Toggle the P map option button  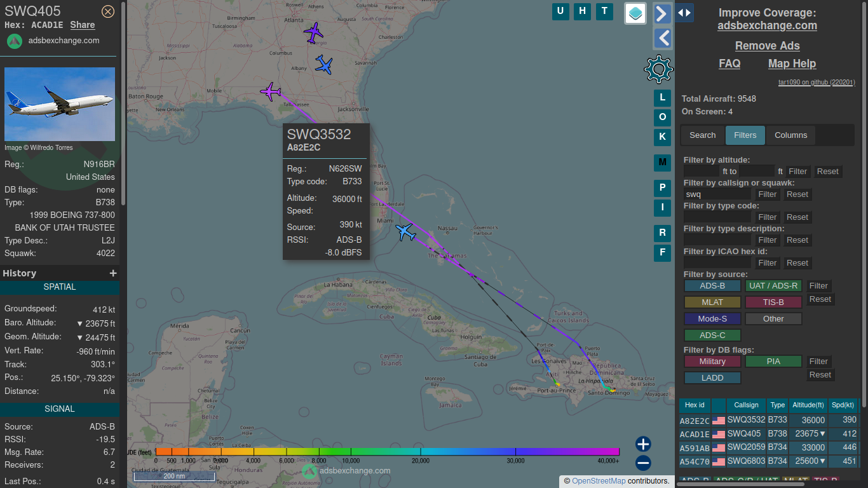662,188
